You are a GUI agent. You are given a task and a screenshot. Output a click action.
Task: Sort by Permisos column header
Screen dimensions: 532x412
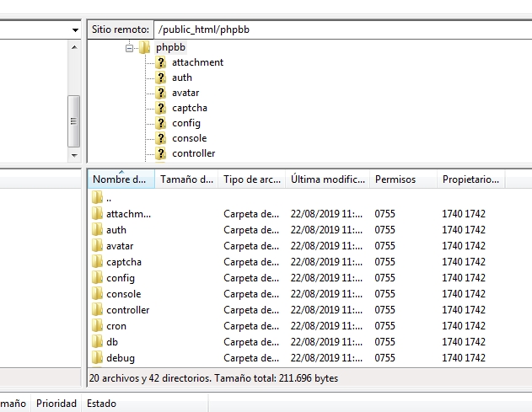(x=401, y=179)
